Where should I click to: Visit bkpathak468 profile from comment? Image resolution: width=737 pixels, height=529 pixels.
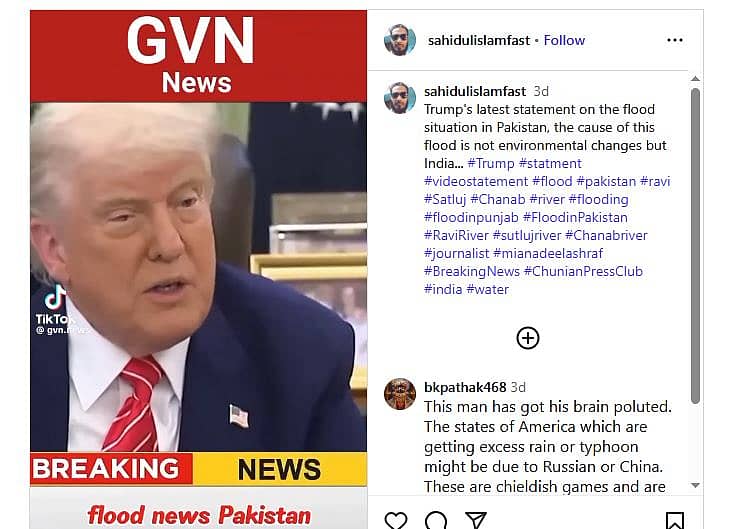coord(465,387)
